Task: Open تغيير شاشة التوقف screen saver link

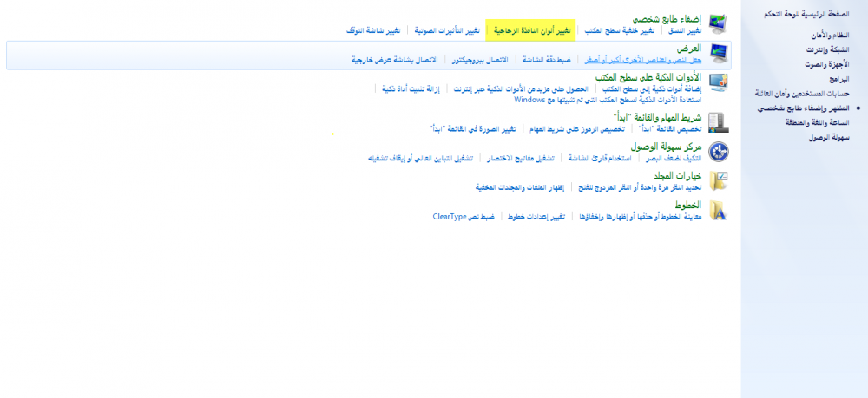Action: tap(373, 30)
